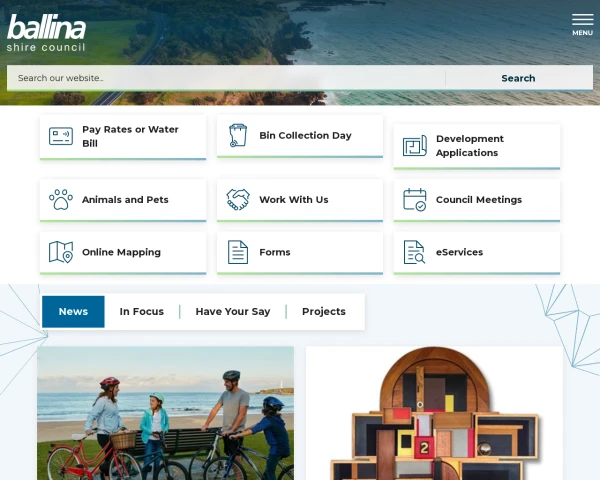This screenshot has width=600, height=480.
Task: Open Animals and Pets page
Action: [123, 200]
